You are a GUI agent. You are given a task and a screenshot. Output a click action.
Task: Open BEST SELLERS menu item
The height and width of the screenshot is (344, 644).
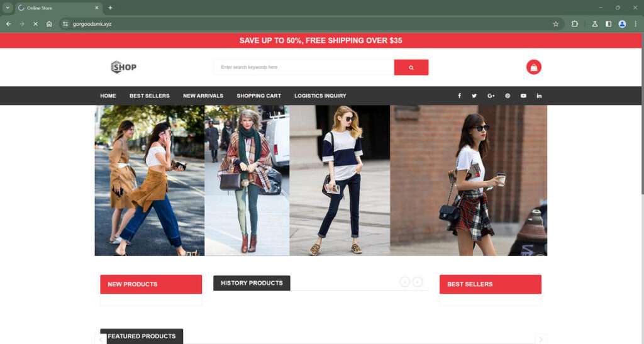click(150, 96)
